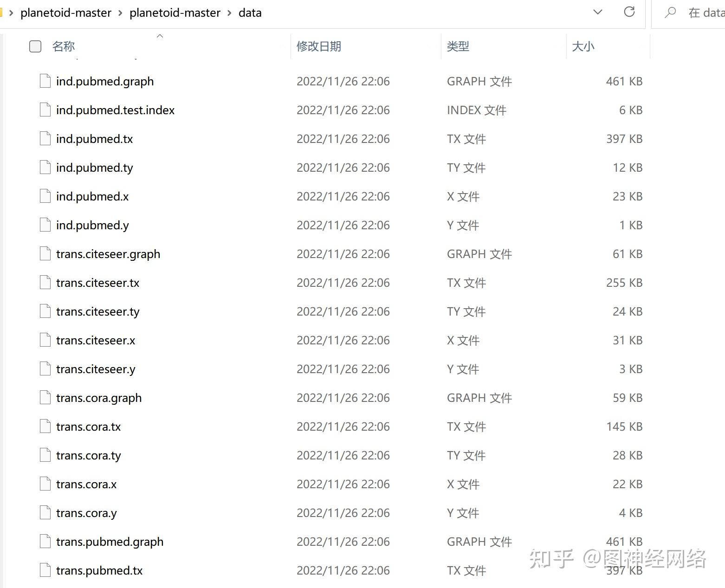Select the file name ind.pubmed.graph
Screen dimensions: 725x588
[x=105, y=82]
